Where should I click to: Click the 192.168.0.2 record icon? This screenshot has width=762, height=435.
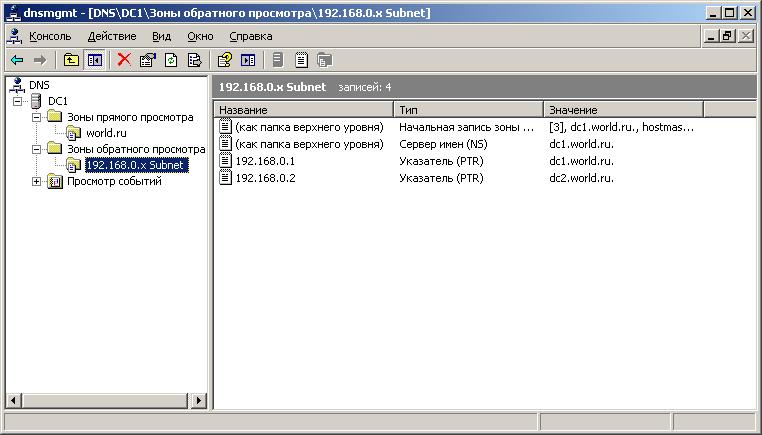tap(225, 178)
